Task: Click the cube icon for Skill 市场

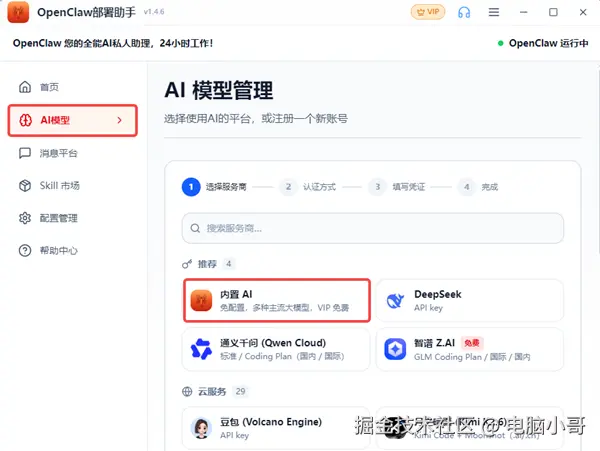Action: pos(25,186)
